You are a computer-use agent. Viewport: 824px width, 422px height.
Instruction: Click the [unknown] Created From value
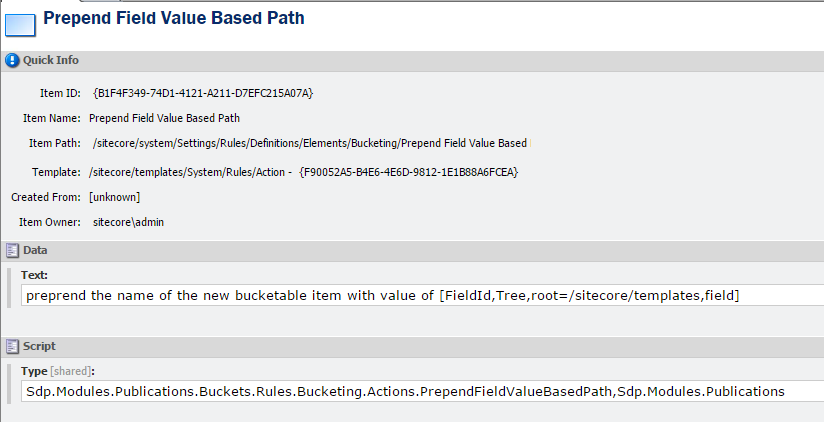coord(115,197)
